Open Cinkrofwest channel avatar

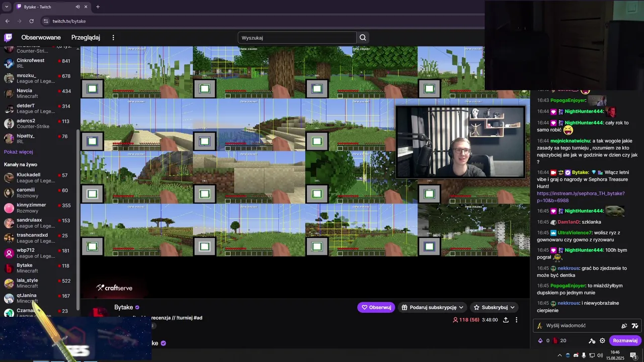tap(9, 63)
